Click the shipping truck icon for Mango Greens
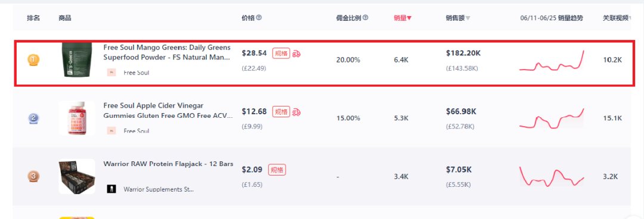644x219 pixels. coord(296,54)
